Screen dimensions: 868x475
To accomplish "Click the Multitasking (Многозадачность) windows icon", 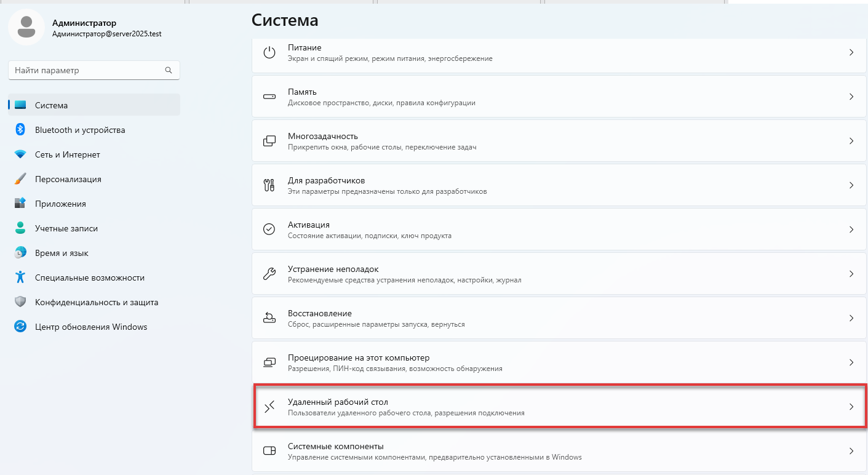I will pyautogui.click(x=269, y=141).
